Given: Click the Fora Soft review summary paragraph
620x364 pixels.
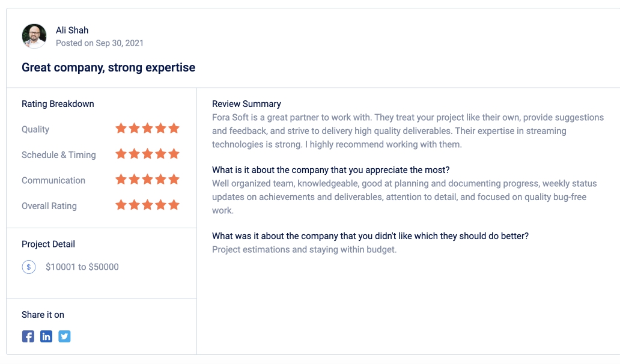Looking at the screenshot, I should (x=408, y=131).
